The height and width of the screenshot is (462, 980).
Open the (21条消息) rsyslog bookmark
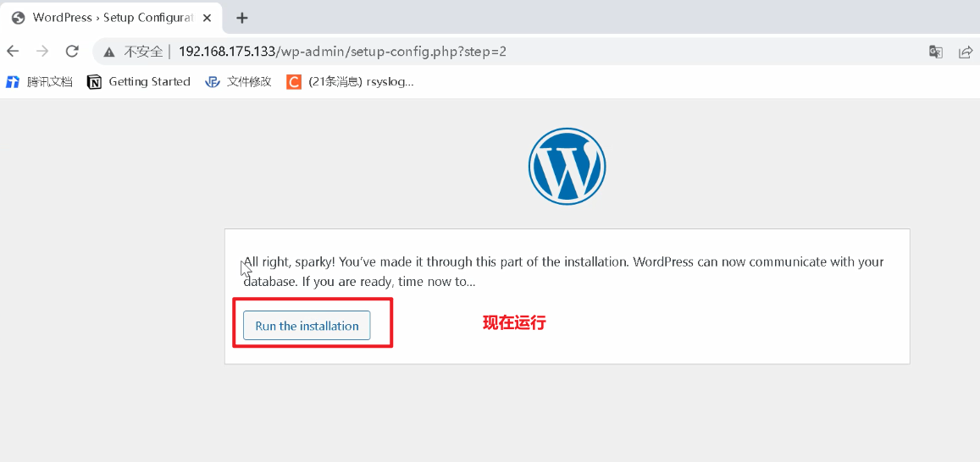click(350, 82)
